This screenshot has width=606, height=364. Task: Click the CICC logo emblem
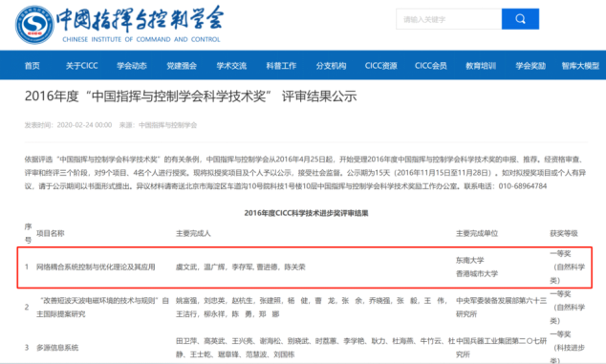(x=34, y=25)
